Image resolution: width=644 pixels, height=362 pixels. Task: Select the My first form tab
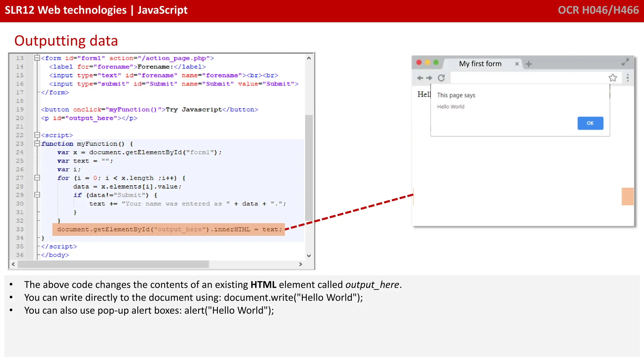(x=480, y=64)
